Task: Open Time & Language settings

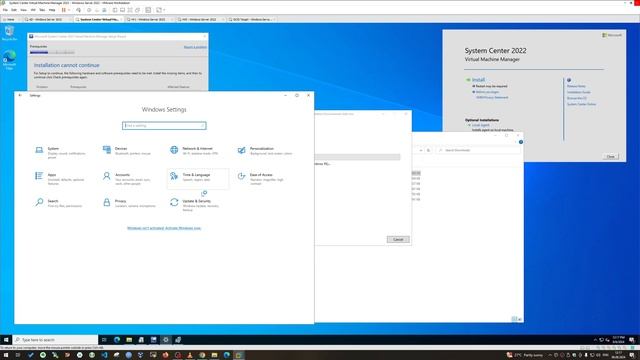Action: click(198, 178)
